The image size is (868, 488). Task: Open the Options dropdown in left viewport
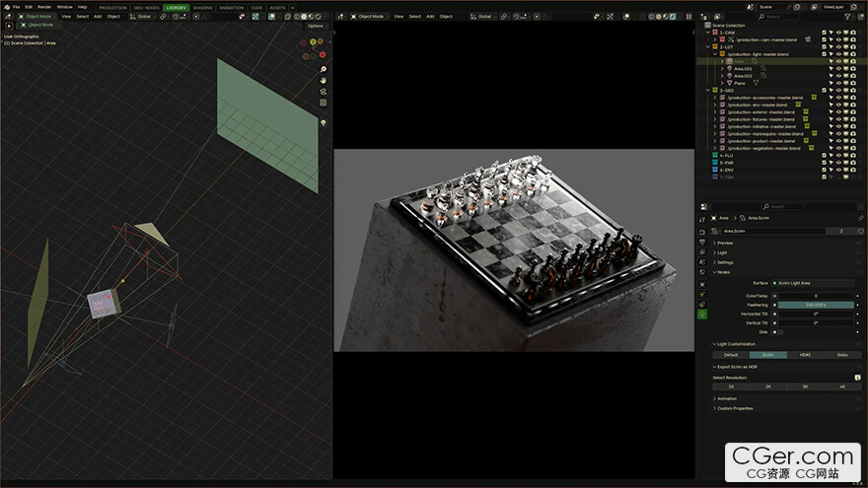point(316,26)
